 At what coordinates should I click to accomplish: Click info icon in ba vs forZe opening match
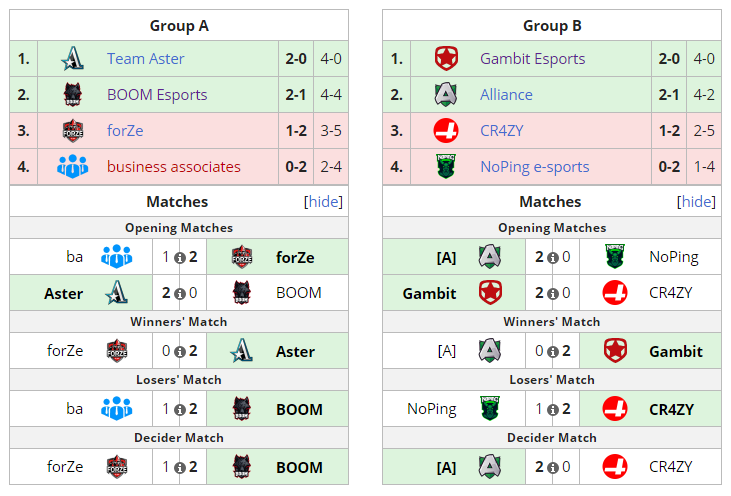click(x=179, y=258)
